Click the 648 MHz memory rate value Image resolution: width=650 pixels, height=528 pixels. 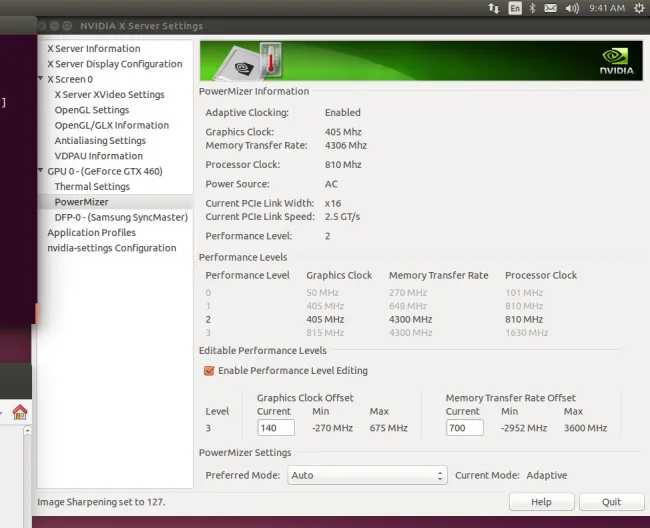(408, 306)
